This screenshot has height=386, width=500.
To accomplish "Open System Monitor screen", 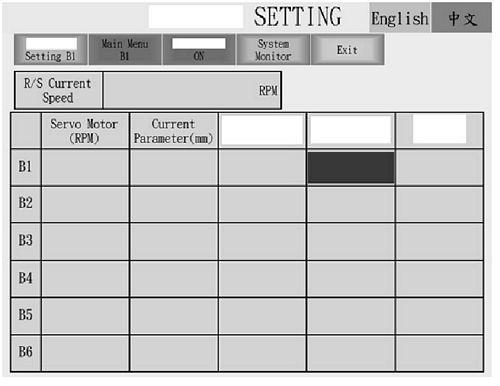I will coord(273,50).
